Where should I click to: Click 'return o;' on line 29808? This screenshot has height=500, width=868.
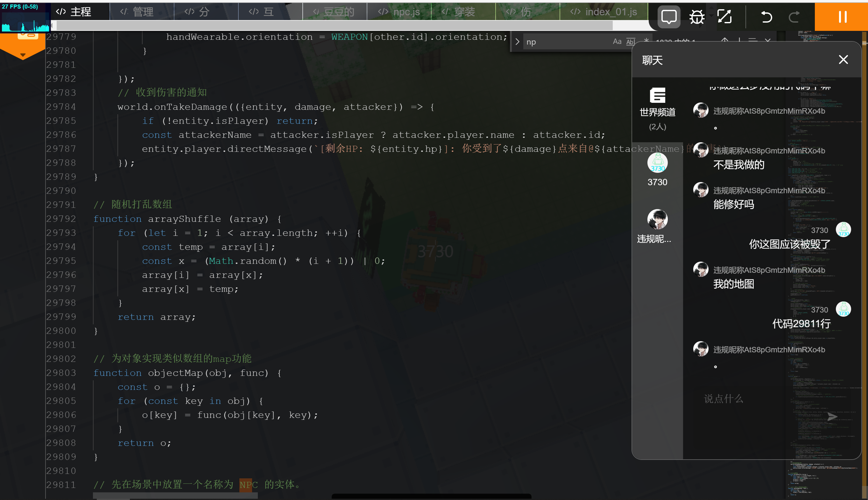click(144, 443)
